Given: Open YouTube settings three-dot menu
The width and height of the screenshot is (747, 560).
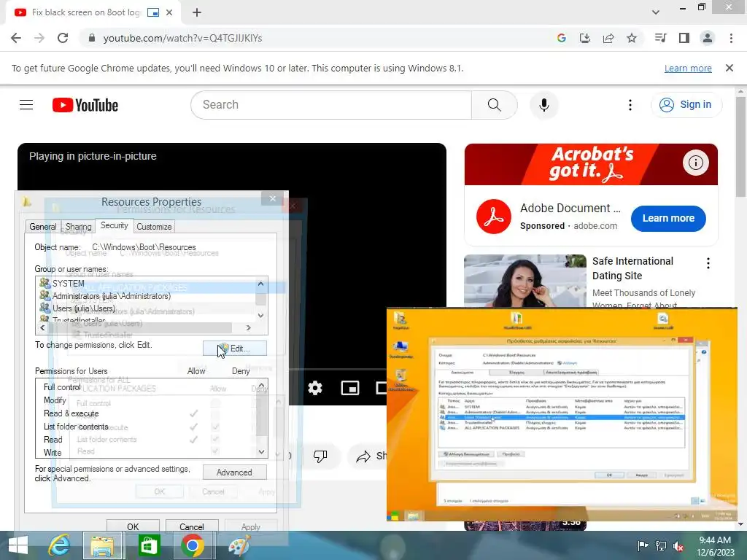Looking at the screenshot, I should [630, 105].
